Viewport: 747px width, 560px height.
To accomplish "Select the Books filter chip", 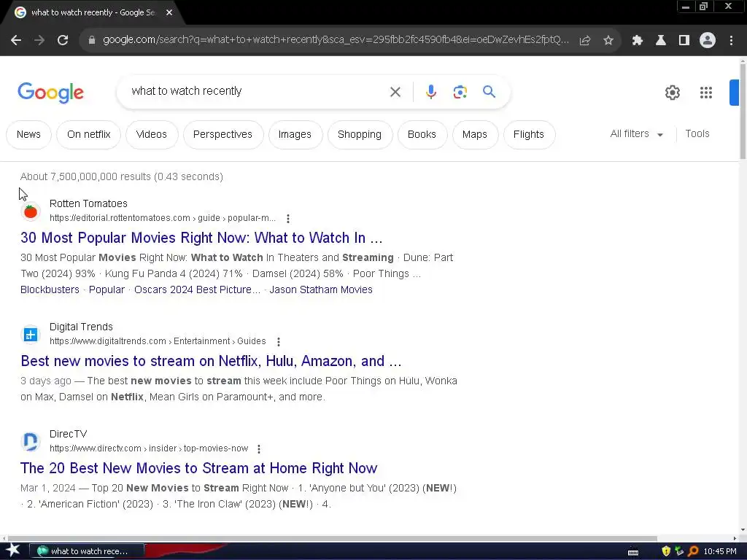I will [x=422, y=134].
